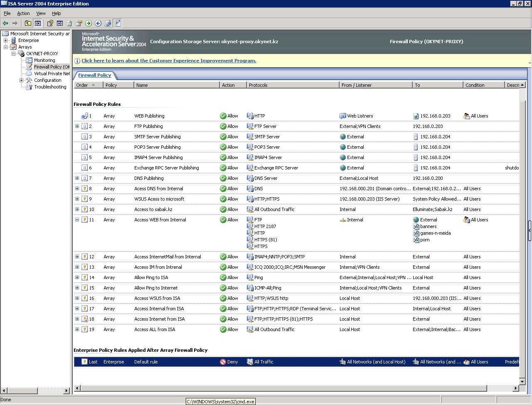Click the server icon beside 192.168.0.203 in rule 1
532x405 pixels.
click(416, 116)
